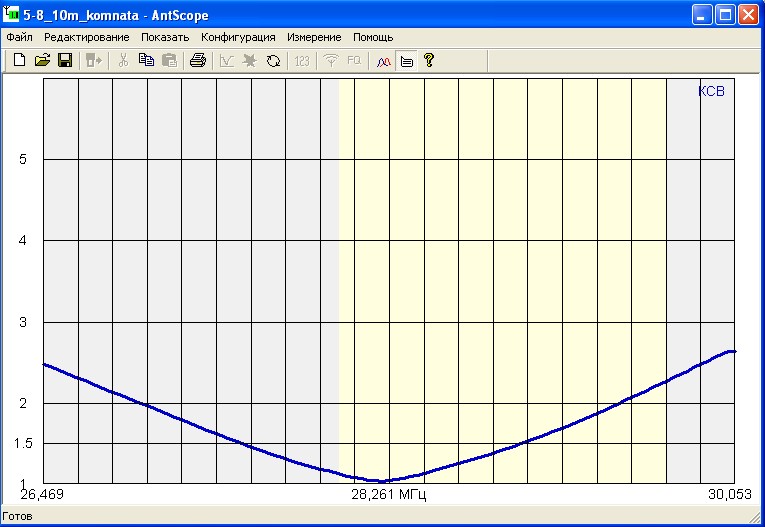This screenshot has height=527, width=765.
Task: Save the measurement using the floppy disk icon
Action: tap(64, 61)
